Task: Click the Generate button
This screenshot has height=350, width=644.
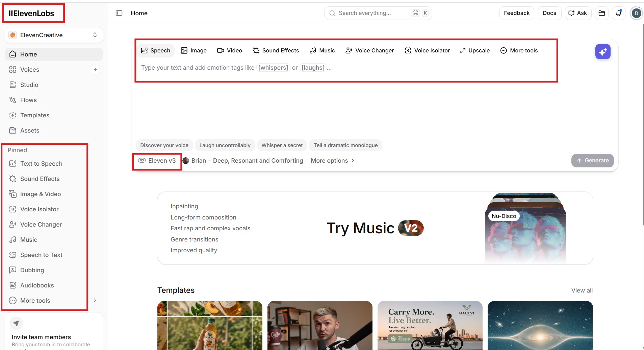Action: 592,161
